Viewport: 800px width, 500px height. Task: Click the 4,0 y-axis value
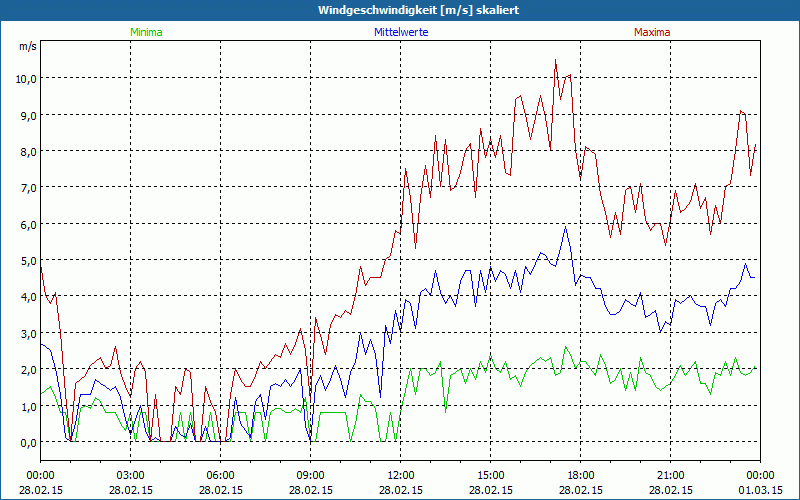pyautogui.click(x=28, y=296)
